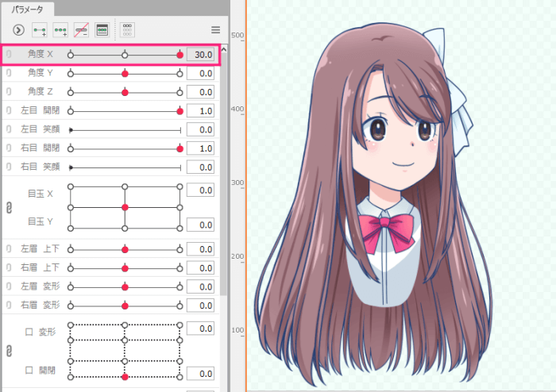Open the parameter palette hamburger menu
This screenshot has height=392, width=556.
(x=215, y=29)
